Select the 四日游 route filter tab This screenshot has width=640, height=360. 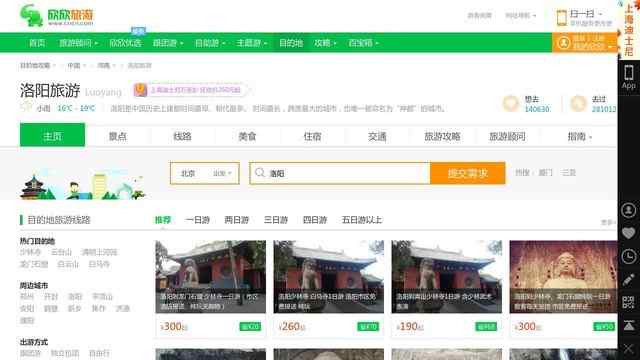point(315,220)
